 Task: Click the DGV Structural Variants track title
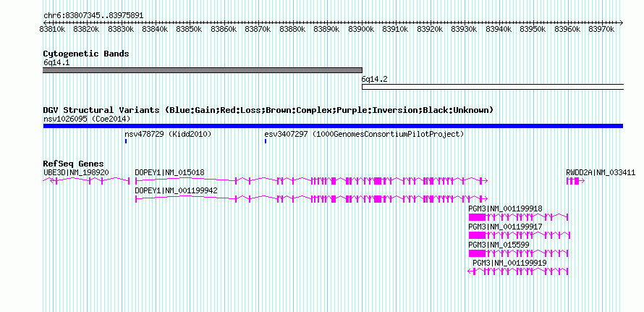coord(268,110)
